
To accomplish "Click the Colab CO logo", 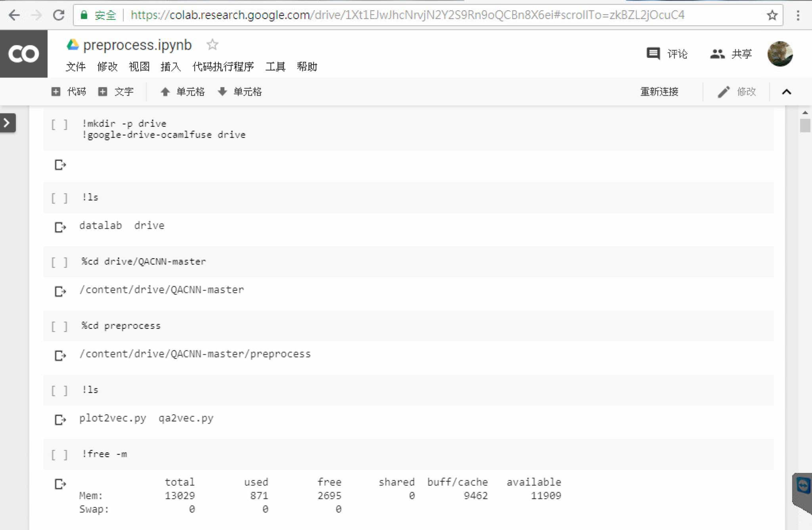I will click(24, 54).
